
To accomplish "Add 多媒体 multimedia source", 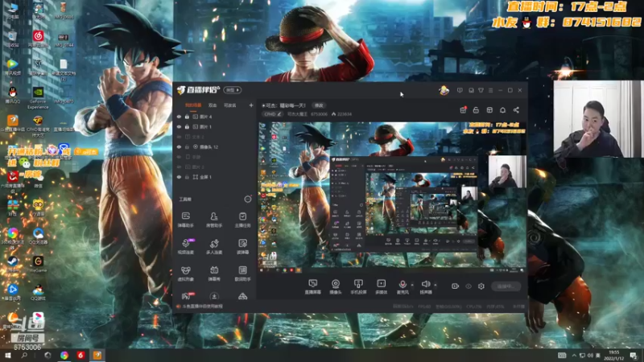I will click(x=381, y=286).
